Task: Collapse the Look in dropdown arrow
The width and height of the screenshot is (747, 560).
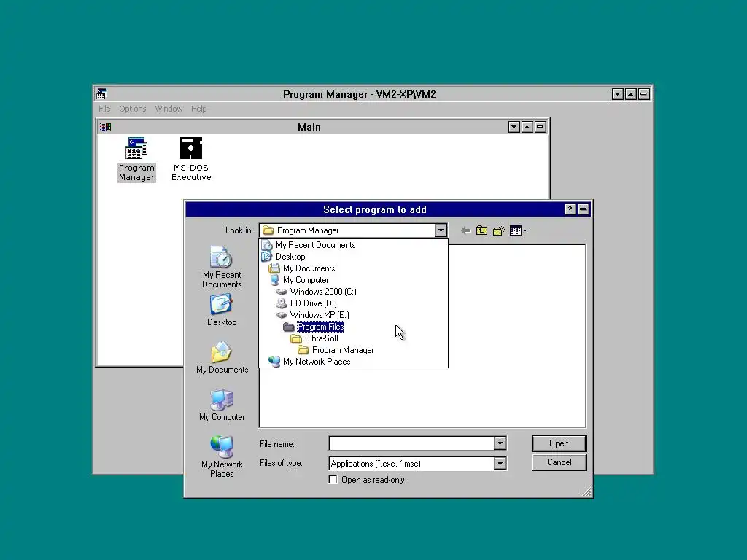Action: (x=441, y=230)
